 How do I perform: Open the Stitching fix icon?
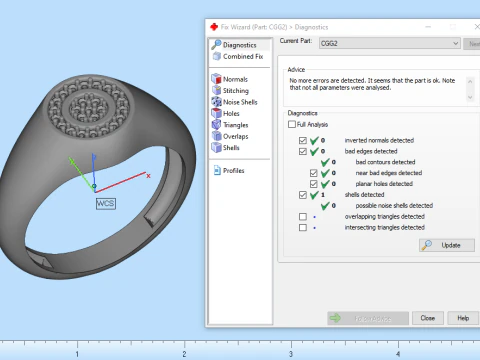click(x=216, y=90)
